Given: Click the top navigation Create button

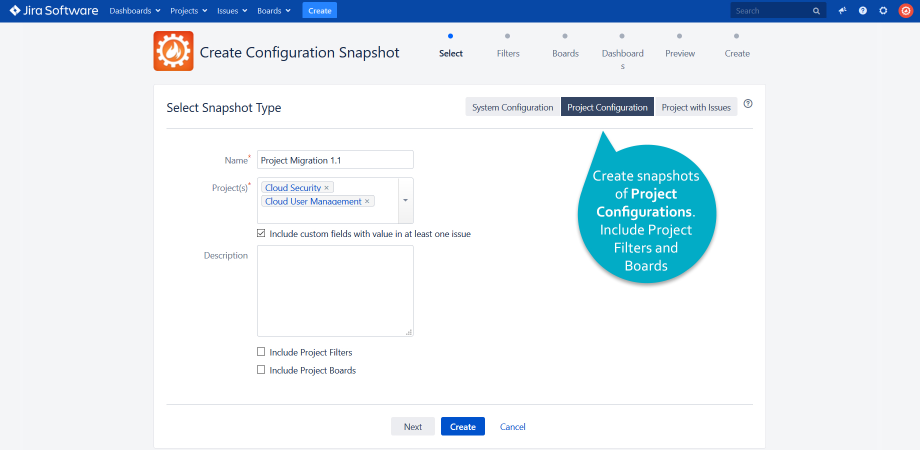Looking at the screenshot, I should point(320,11).
